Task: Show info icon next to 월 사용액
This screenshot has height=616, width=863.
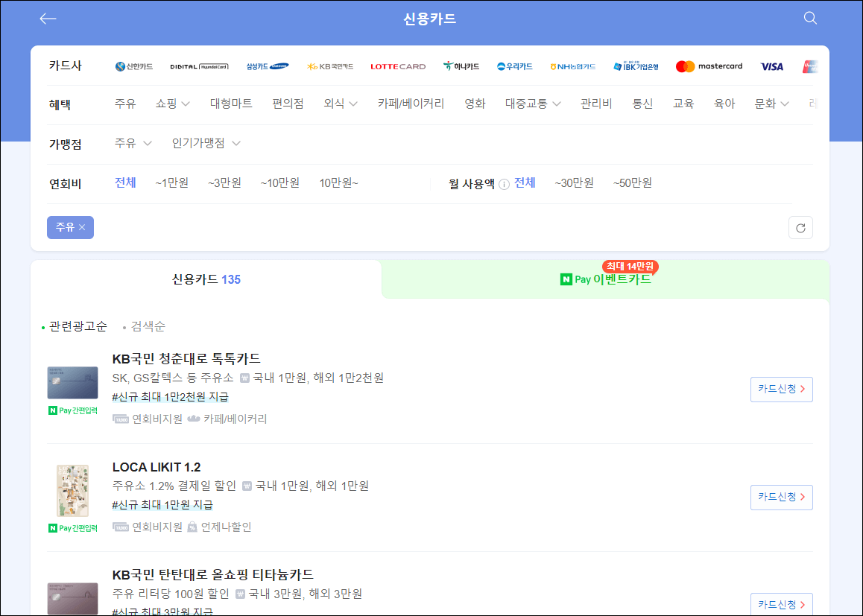Action: [504, 184]
